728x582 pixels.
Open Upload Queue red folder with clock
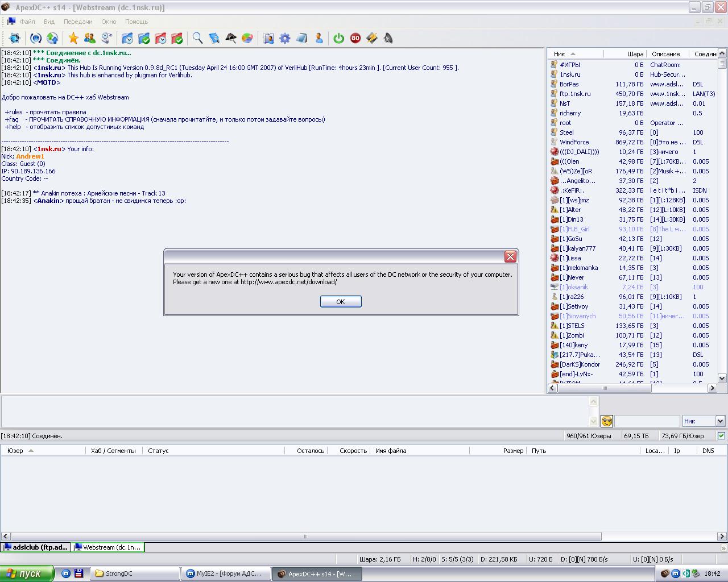161,38
